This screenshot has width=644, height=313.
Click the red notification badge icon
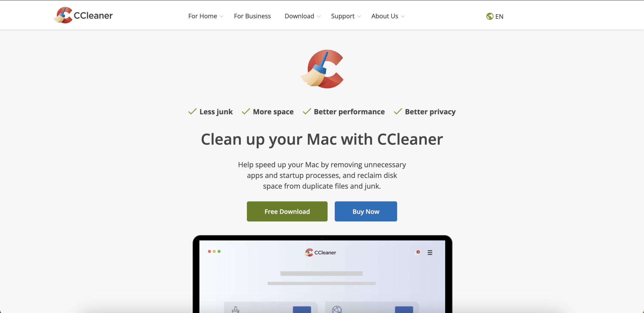pyautogui.click(x=418, y=252)
